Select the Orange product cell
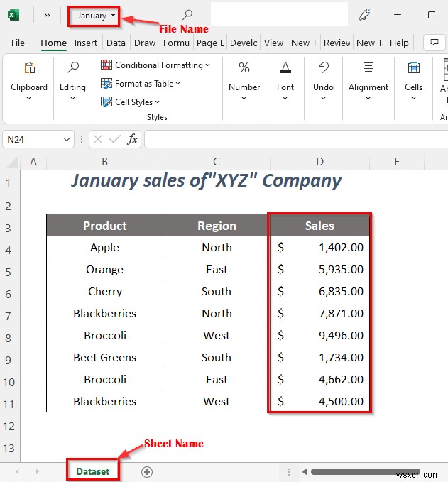Screen dimensions: 448x482 105,270
